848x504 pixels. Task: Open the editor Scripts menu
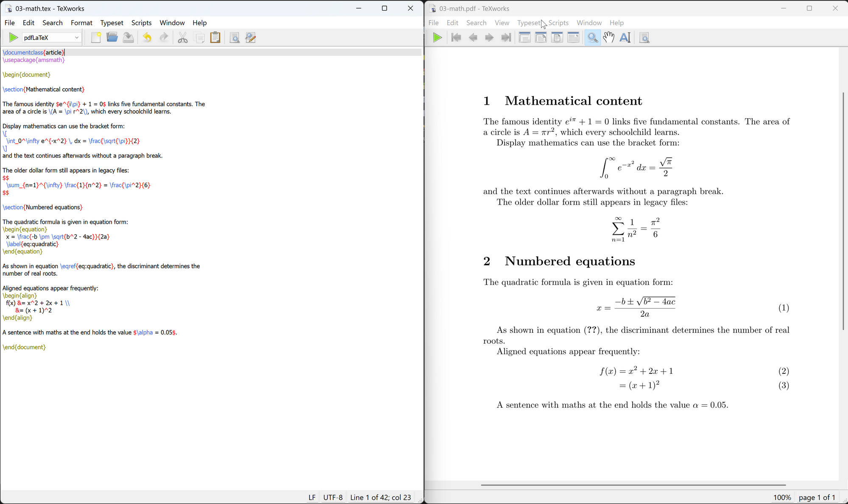pyautogui.click(x=141, y=23)
